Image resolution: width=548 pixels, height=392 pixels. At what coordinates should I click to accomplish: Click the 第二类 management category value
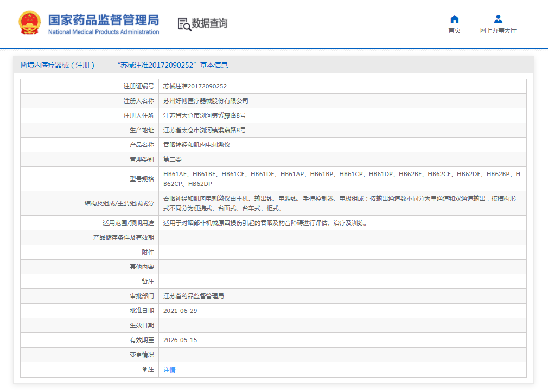pyautogui.click(x=173, y=159)
